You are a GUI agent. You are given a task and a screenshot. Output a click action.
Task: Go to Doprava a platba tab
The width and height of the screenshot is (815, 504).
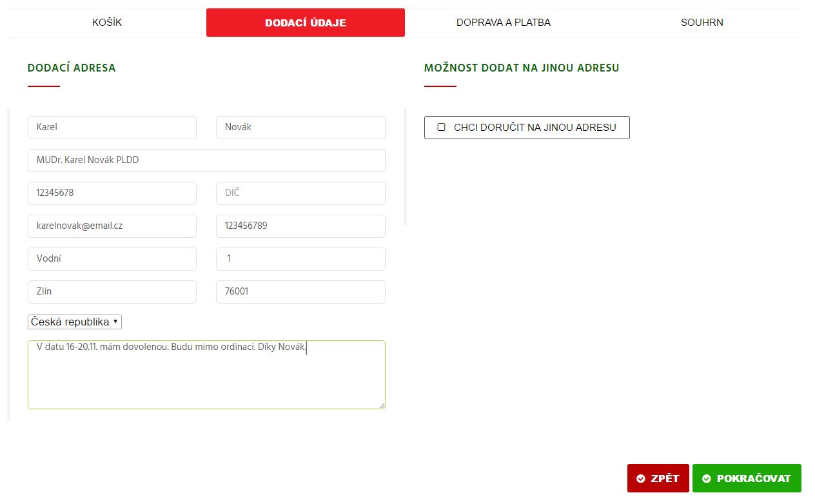point(504,23)
